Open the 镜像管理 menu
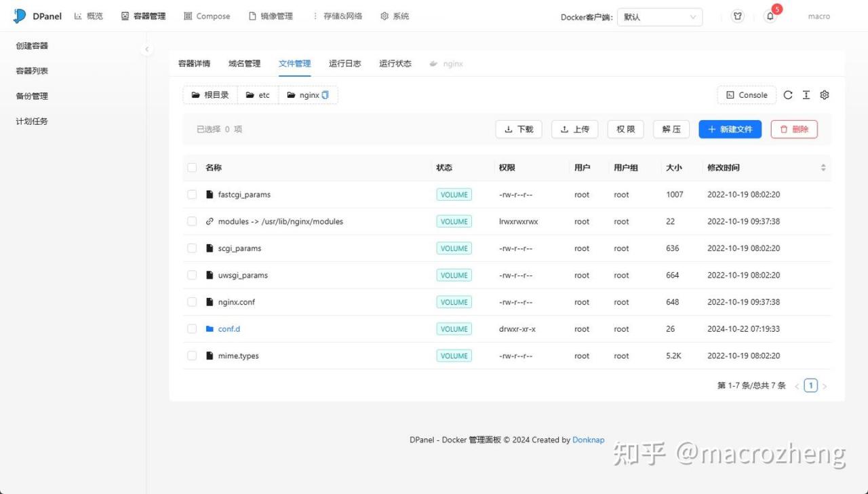The height and width of the screenshot is (494, 868). point(271,16)
